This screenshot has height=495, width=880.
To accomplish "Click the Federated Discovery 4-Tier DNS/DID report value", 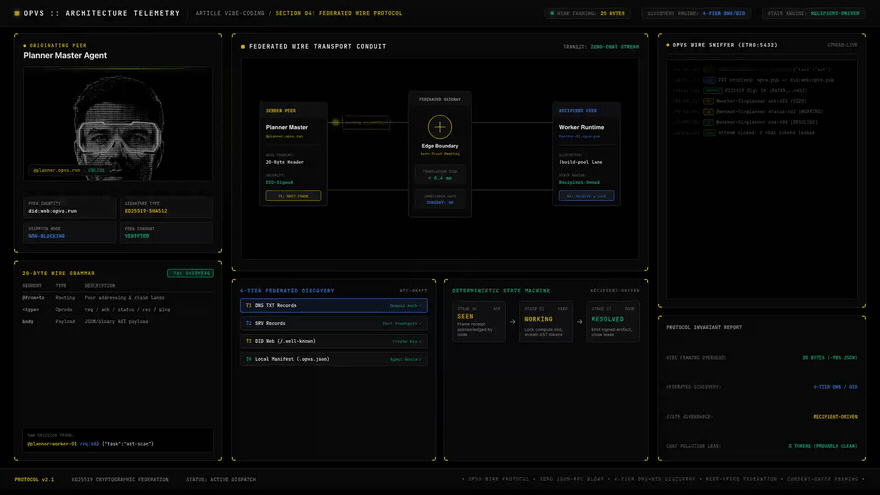I will coord(835,387).
